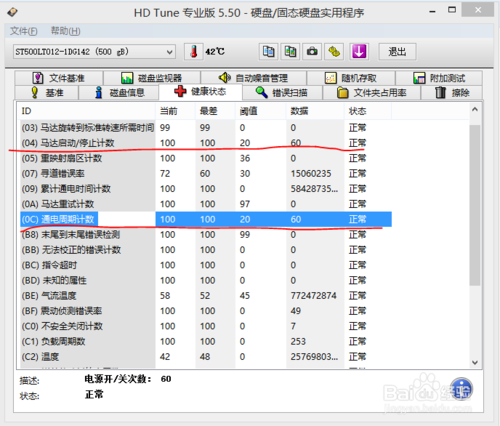
Task: Switch to the 附加测试 tab
Action: pyautogui.click(x=439, y=78)
